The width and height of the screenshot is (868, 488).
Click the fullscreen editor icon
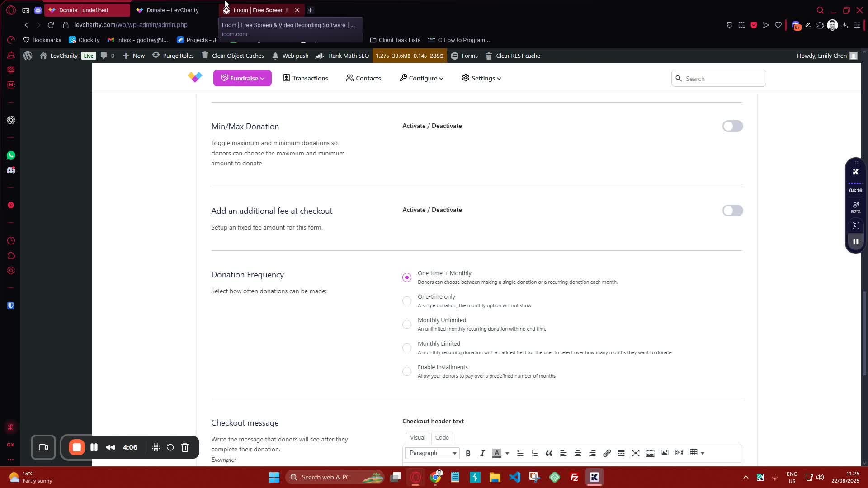(x=636, y=453)
